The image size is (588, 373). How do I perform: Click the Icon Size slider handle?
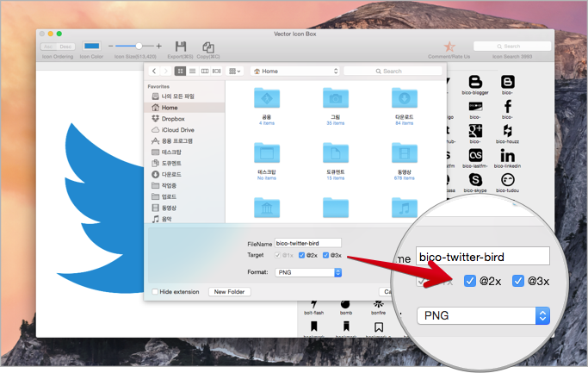tap(139, 46)
